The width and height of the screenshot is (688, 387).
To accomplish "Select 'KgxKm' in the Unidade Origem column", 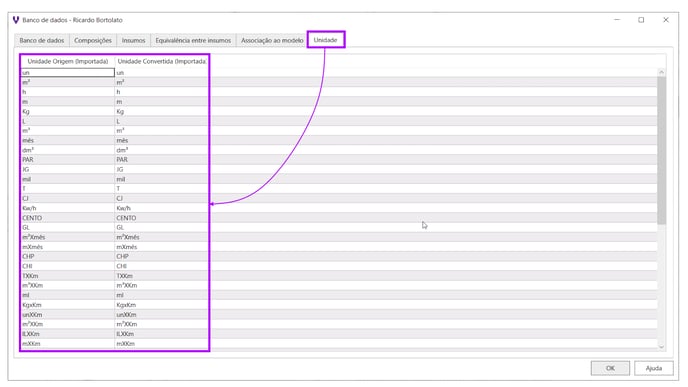I will (x=68, y=305).
